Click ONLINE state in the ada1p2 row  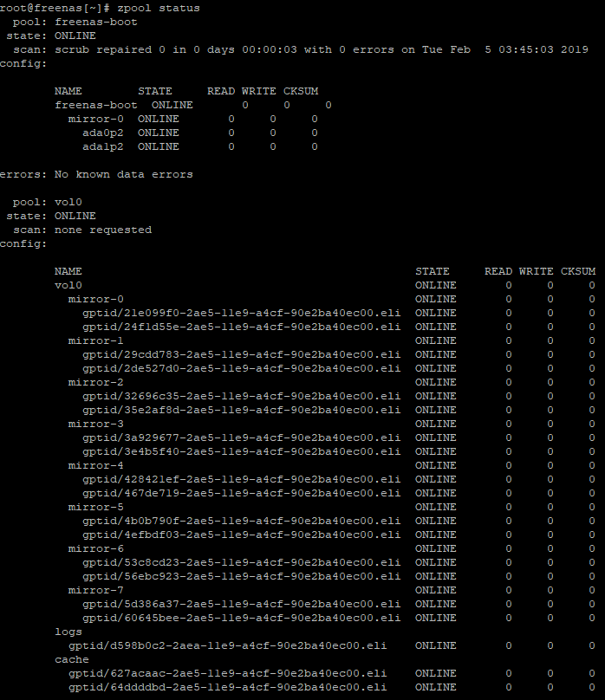tap(159, 147)
